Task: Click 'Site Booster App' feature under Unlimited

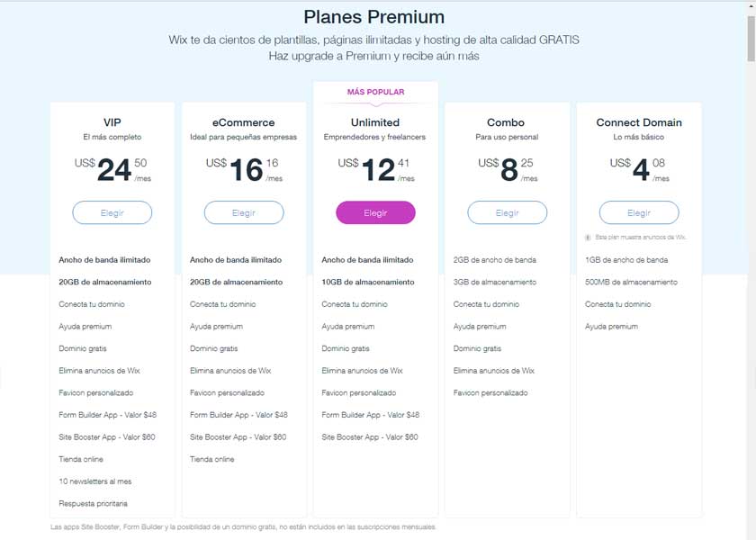Action: pos(370,436)
